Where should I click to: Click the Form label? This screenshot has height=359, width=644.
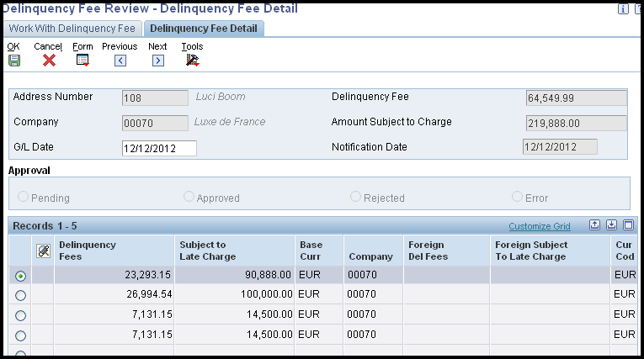82,46
